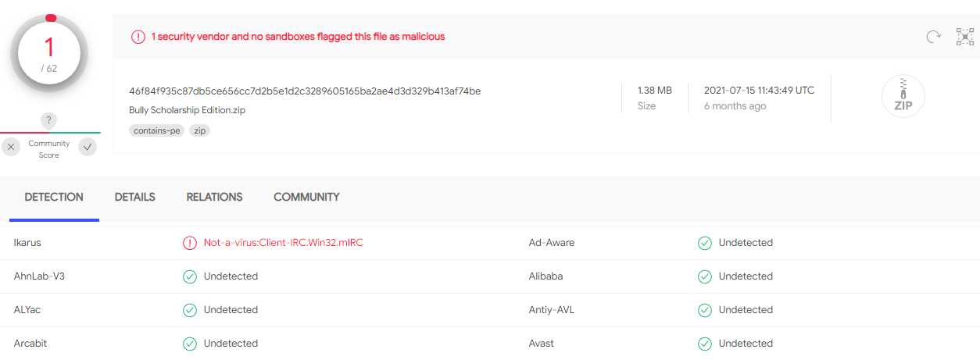Click the ZIP file type icon
Viewport: 980px width, 360px height.
tap(903, 98)
